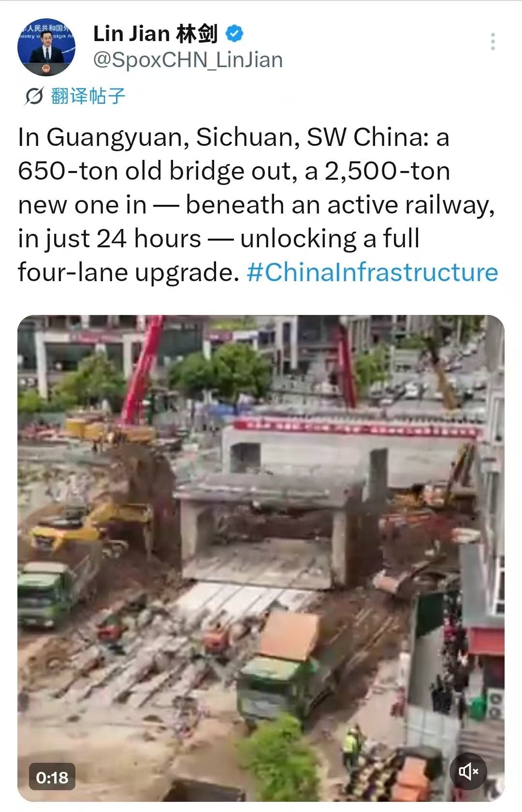Click the blue verified badge
This screenshot has height=812, width=522.
[235, 34]
